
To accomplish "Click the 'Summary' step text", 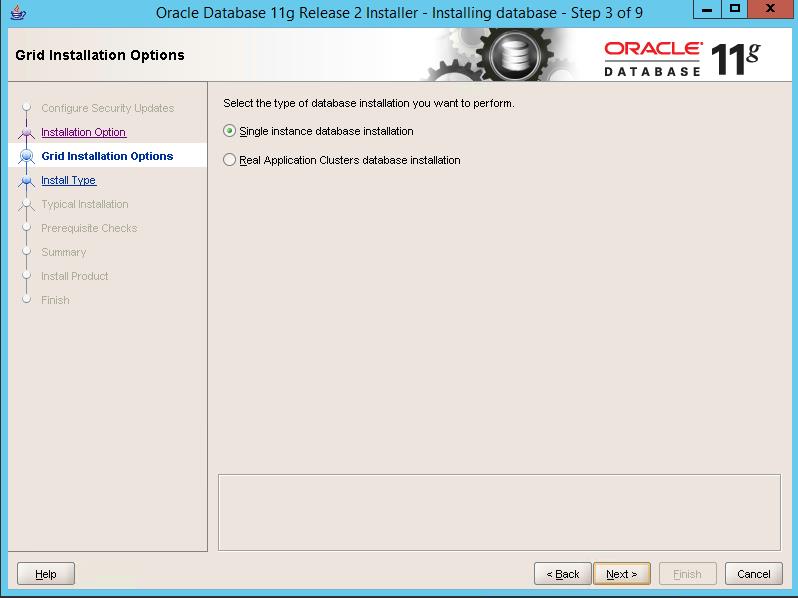I will 64,252.
